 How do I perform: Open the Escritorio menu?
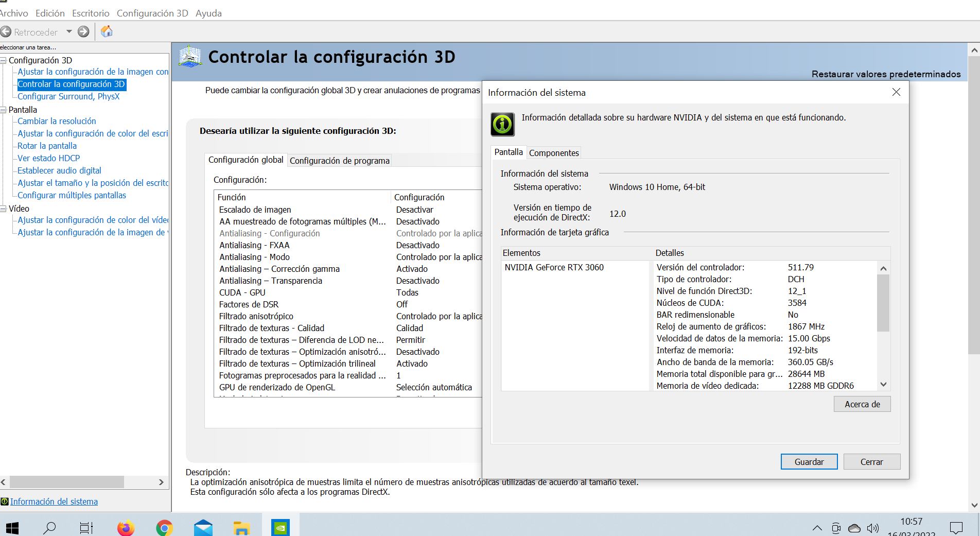[x=91, y=13]
